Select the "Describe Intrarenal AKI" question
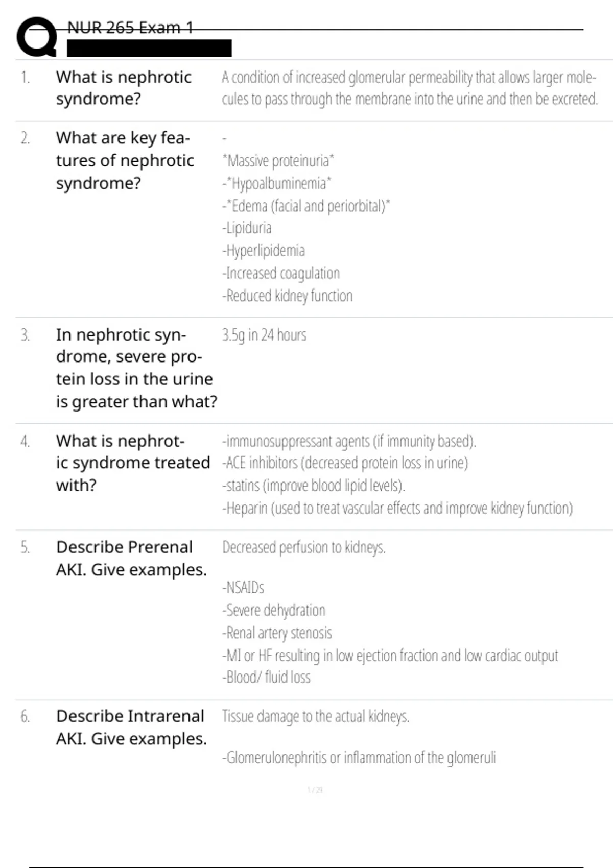This screenshot has height=868, width=613. (131, 727)
